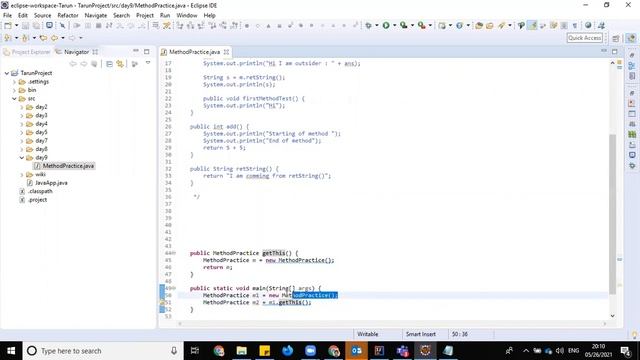This screenshot has width=640, height=360.
Task: Click the Windows Start button
Action: (11, 351)
